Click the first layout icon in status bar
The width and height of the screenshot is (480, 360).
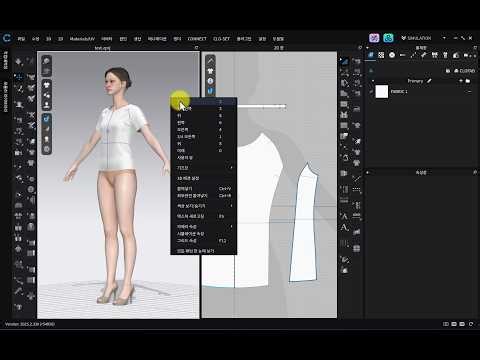point(446,324)
